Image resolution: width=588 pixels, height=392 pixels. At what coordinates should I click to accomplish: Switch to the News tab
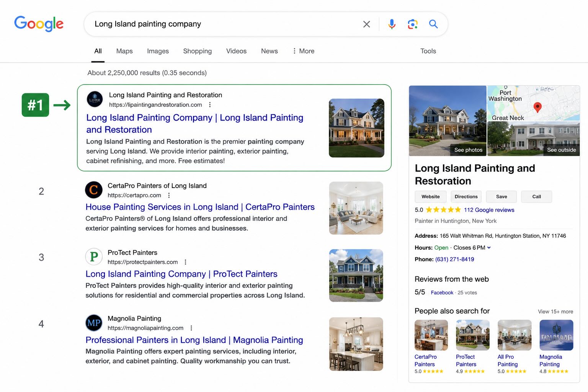[x=269, y=51]
